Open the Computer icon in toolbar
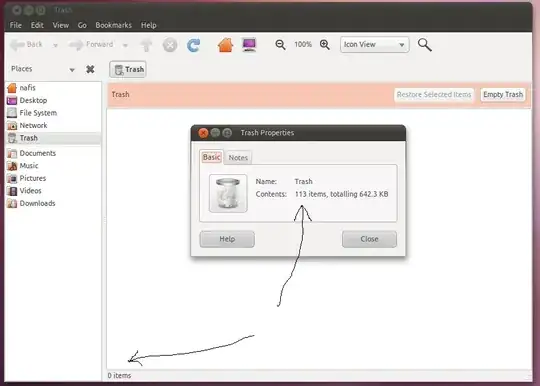The image size is (540, 386). click(x=249, y=45)
